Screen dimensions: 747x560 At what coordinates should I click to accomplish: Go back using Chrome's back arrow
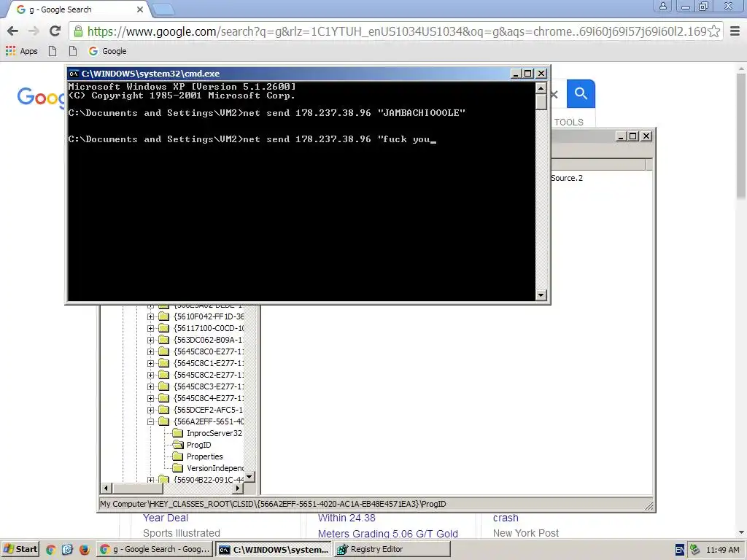[x=13, y=31]
